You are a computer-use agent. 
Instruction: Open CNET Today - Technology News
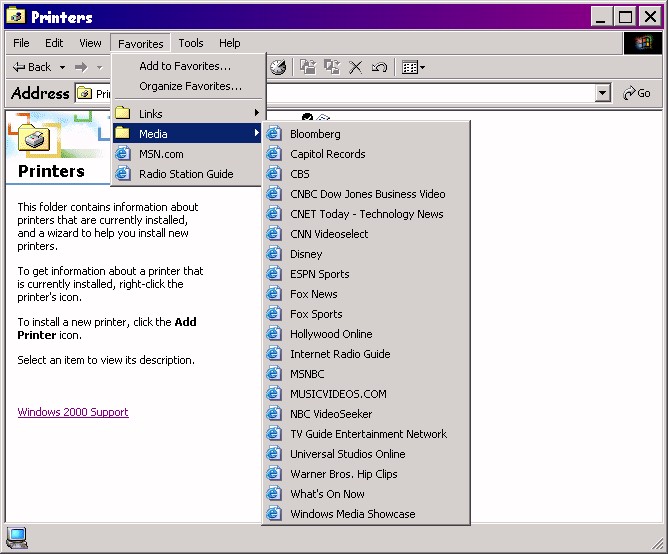pyautogui.click(x=366, y=214)
